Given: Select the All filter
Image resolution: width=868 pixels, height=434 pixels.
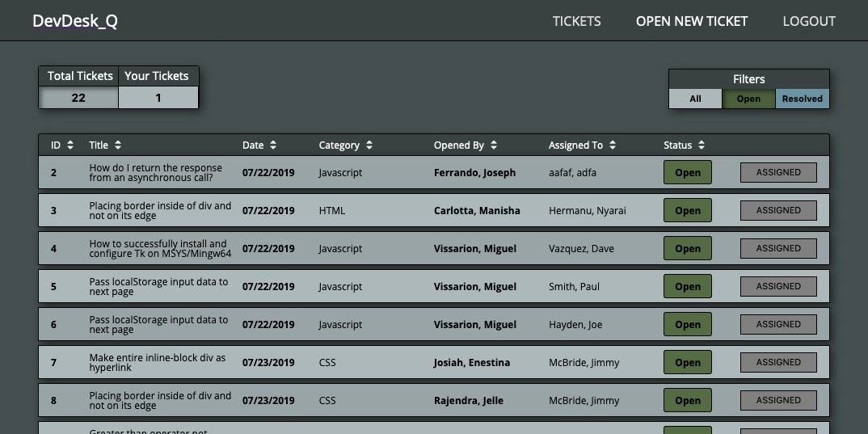Looking at the screenshot, I should point(695,99).
